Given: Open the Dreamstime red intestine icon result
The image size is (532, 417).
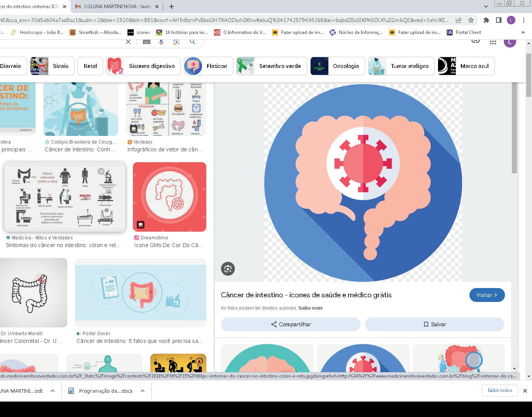Looking at the screenshot, I should point(170,197).
